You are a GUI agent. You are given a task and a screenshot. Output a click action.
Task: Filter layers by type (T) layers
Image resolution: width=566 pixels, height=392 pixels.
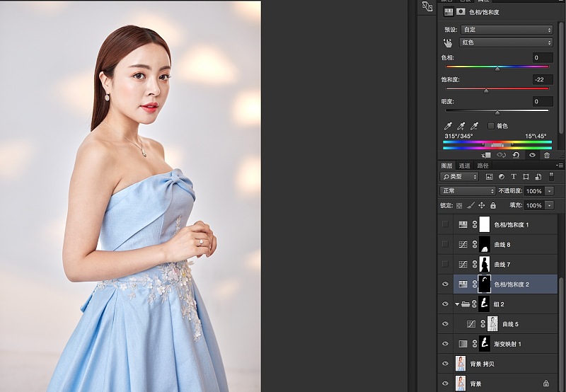(514, 177)
